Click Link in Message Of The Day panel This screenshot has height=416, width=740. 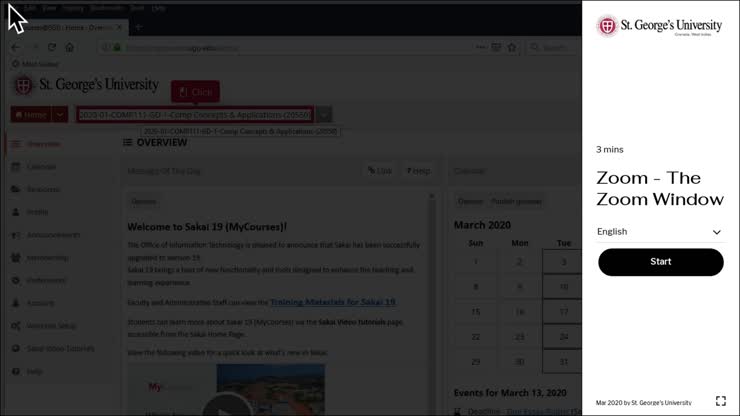[380, 171]
